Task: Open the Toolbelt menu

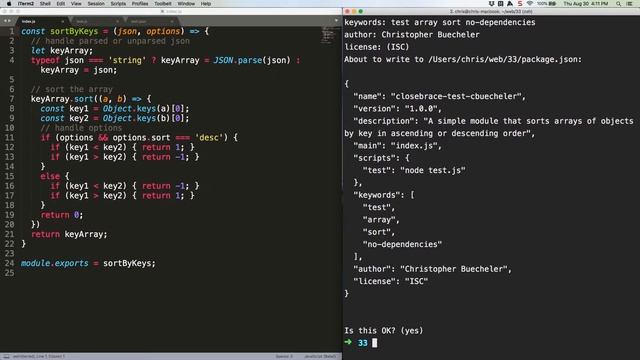Action: [163, 4]
